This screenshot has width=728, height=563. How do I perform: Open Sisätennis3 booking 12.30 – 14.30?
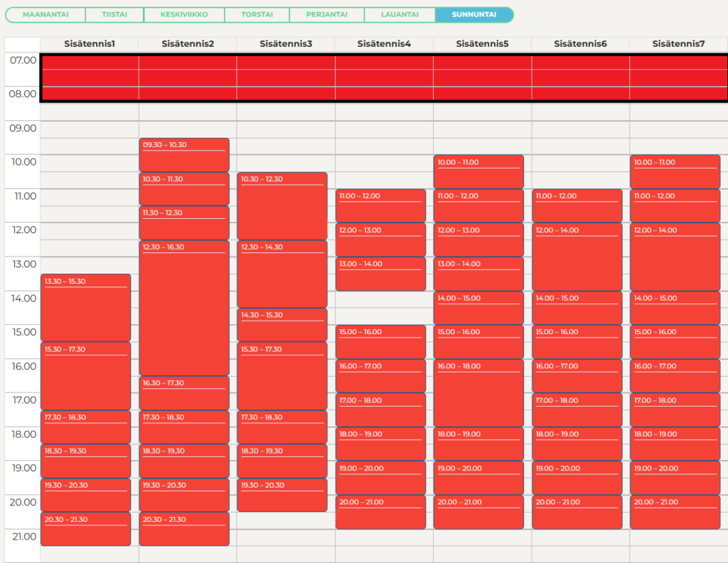pyautogui.click(x=282, y=274)
